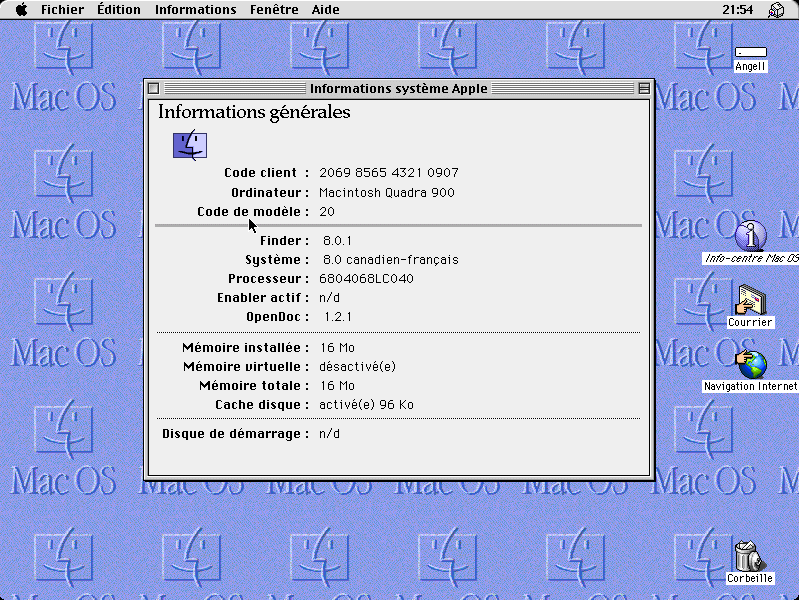Open the Fenêtre menu
This screenshot has height=600, width=799.
(272, 10)
